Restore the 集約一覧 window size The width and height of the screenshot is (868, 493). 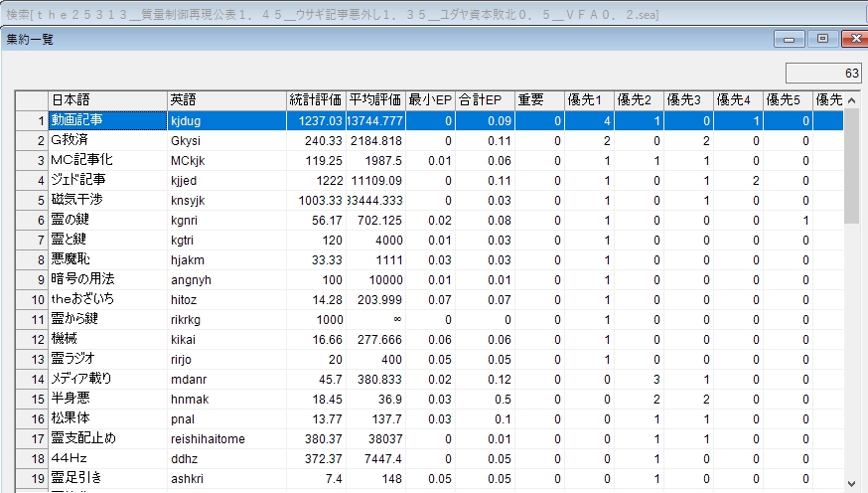coord(822,39)
